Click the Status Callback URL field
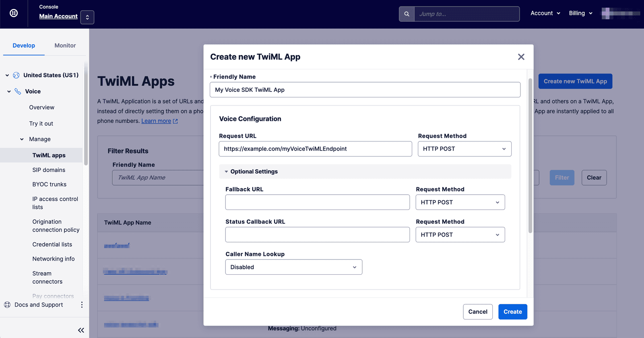 coord(317,235)
